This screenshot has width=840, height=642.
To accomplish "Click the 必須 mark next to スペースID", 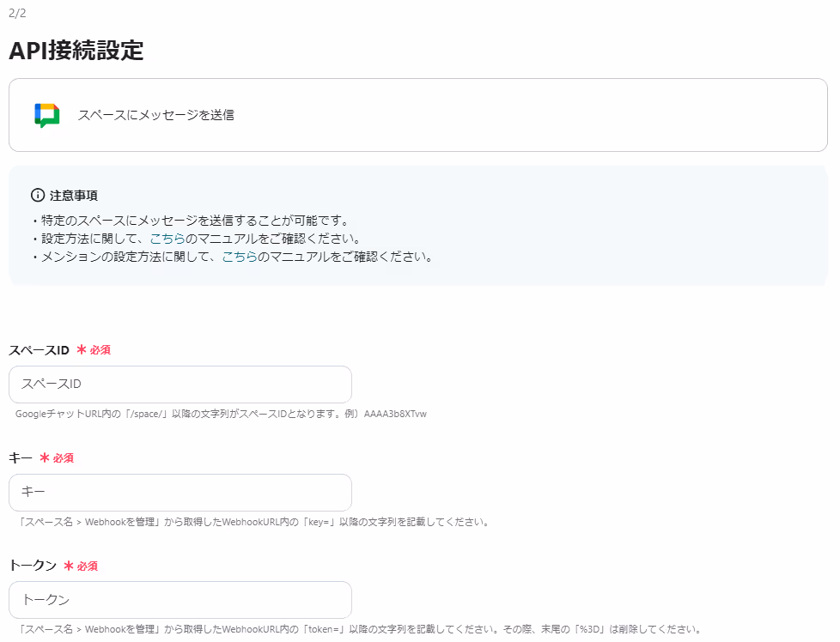I will pos(94,350).
